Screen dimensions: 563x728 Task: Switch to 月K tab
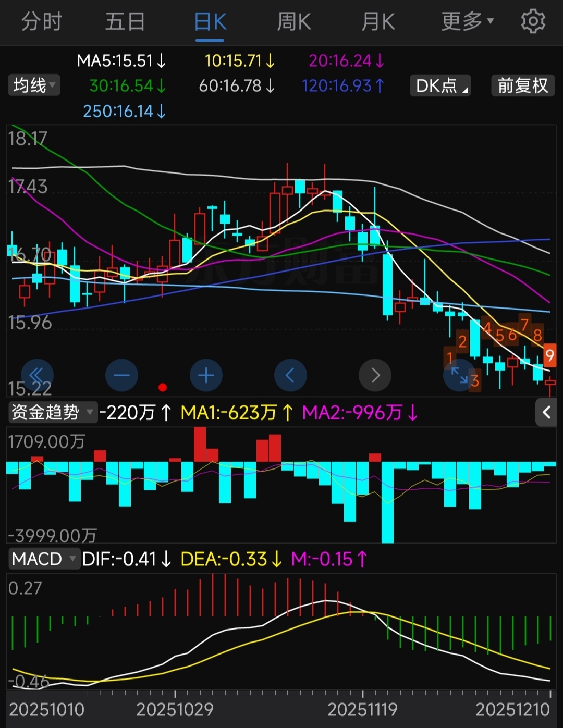coord(378,22)
